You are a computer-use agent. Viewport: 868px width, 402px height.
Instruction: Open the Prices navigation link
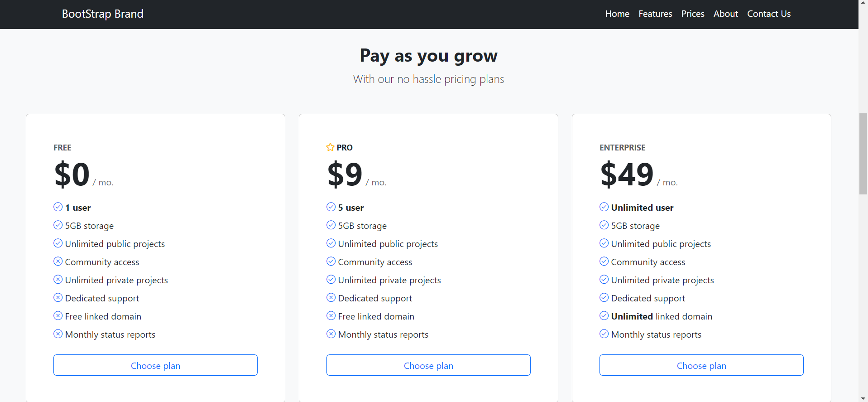[x=693, y=14]
